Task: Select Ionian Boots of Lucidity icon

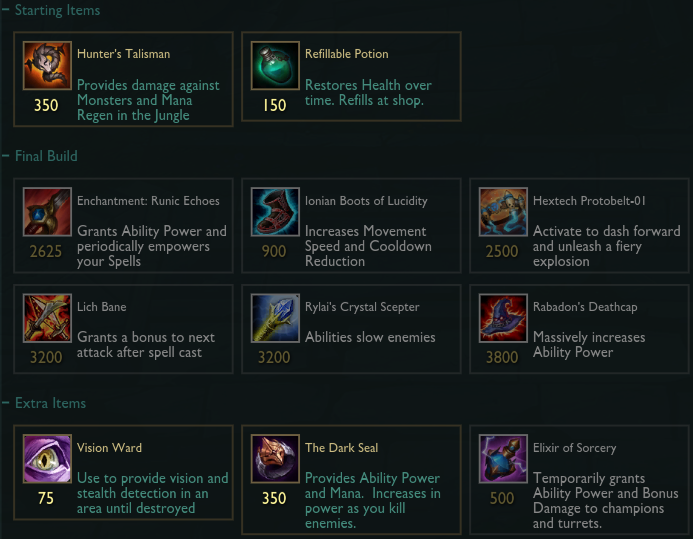Action: (275, 212)
